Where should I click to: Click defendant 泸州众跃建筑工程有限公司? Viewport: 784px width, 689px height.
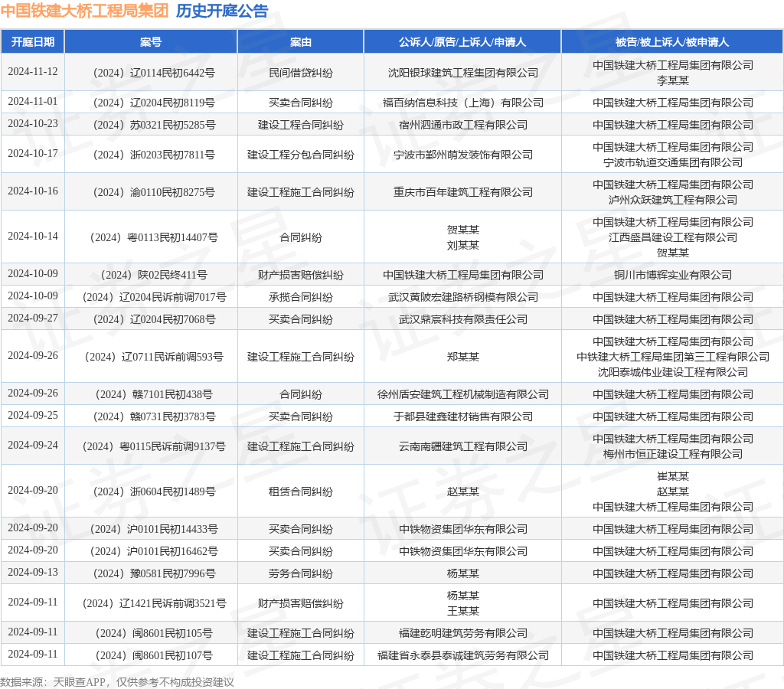click(672, 200)
